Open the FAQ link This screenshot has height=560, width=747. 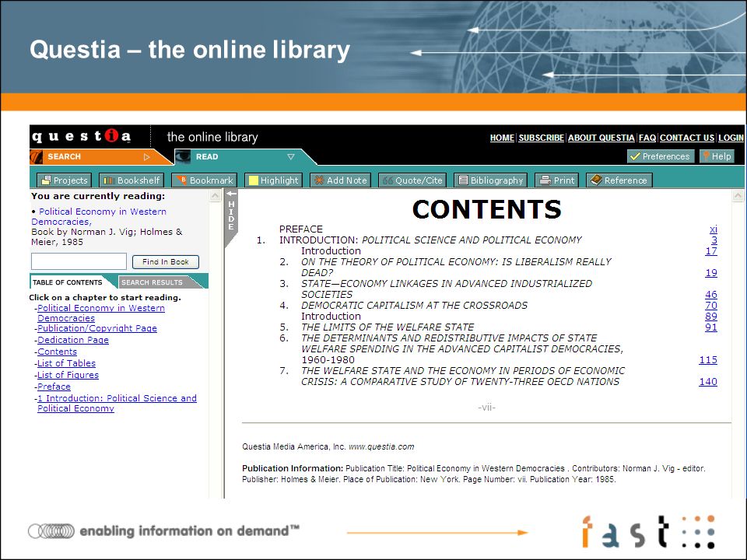pos(647,138)
